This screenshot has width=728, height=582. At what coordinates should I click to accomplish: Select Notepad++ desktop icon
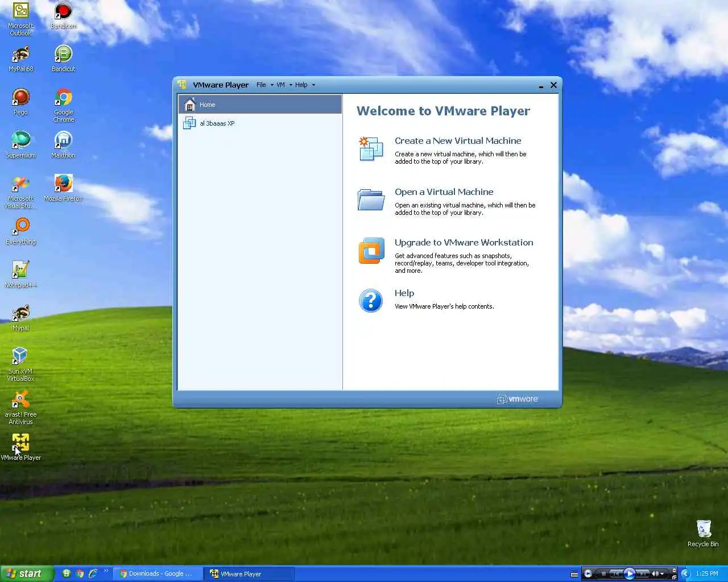coord(21,275)
